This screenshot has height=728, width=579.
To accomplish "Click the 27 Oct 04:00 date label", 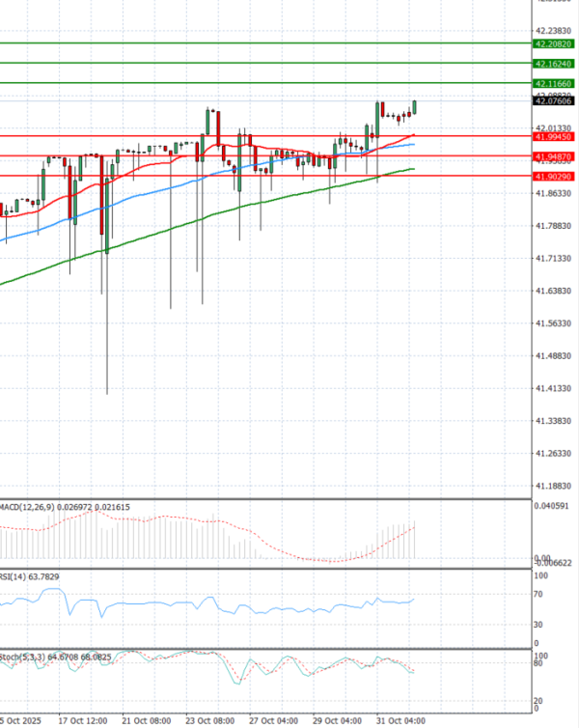I will [x=273, y=720].
